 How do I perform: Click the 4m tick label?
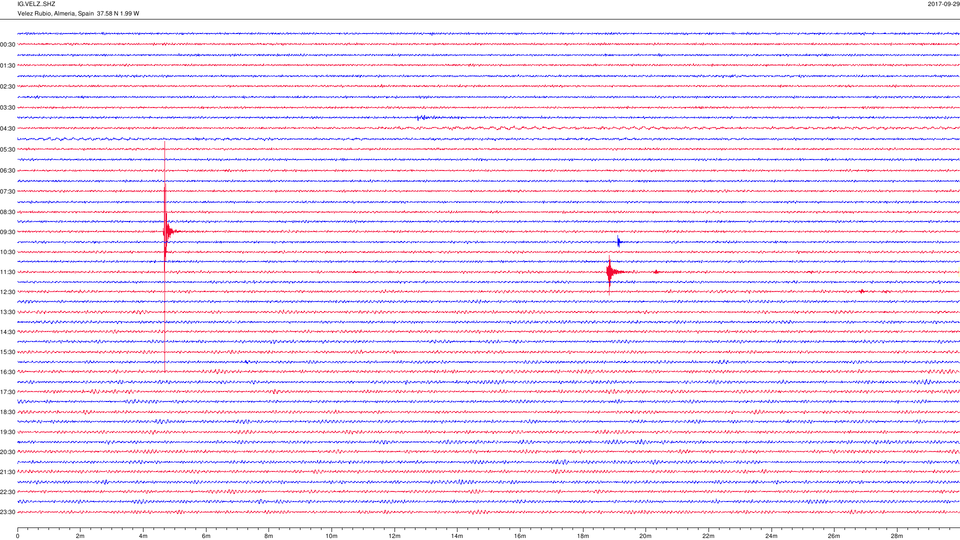[143, 536]
